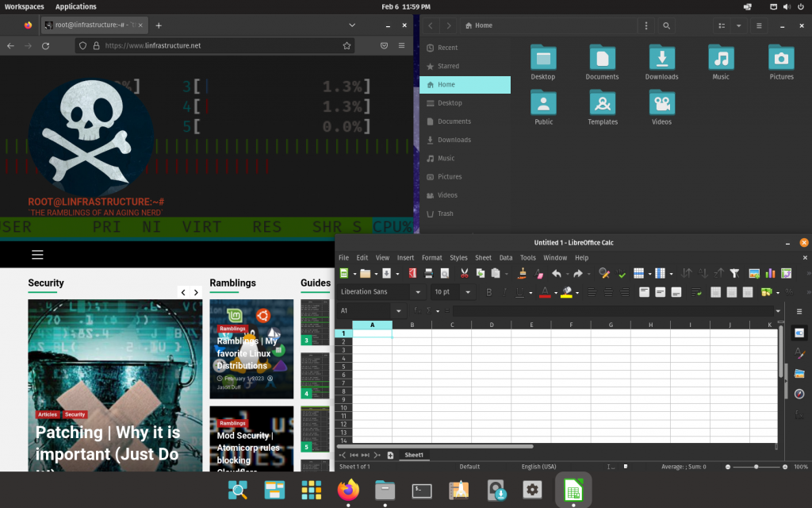Open Documents in the Files sidebar

[465, 121]
